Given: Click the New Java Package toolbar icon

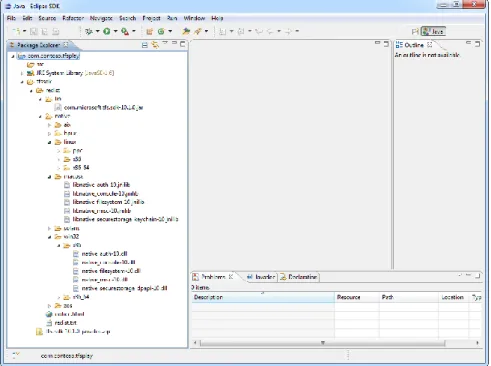Looking at the screenshot, I should (x=150, y=31).
